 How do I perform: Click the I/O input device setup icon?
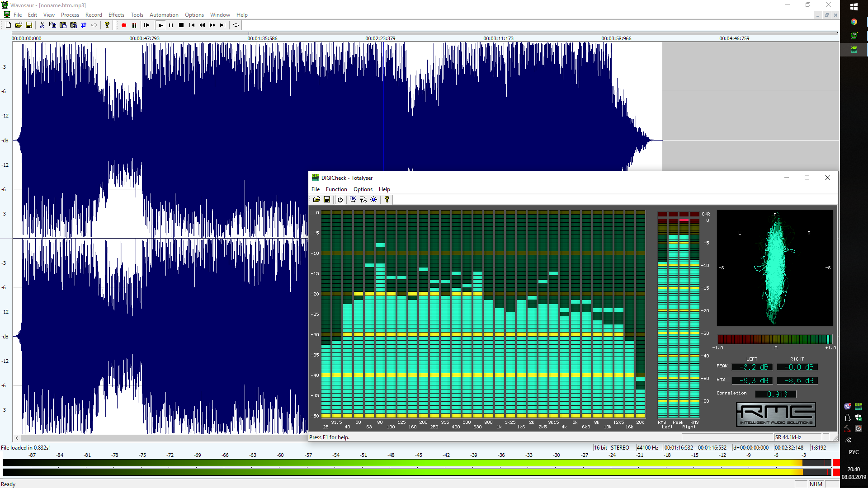[x=363, y=199]
